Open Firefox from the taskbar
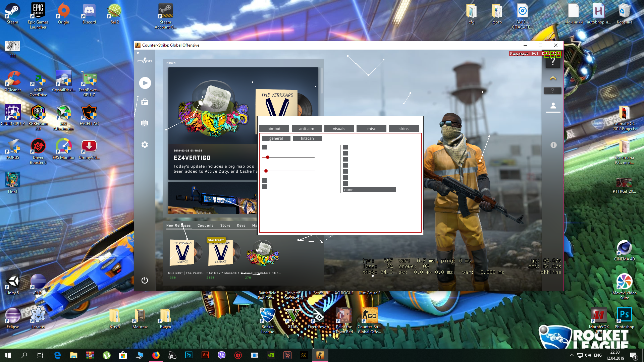Screen dimensions: 644x362 (x=156, y=355)
